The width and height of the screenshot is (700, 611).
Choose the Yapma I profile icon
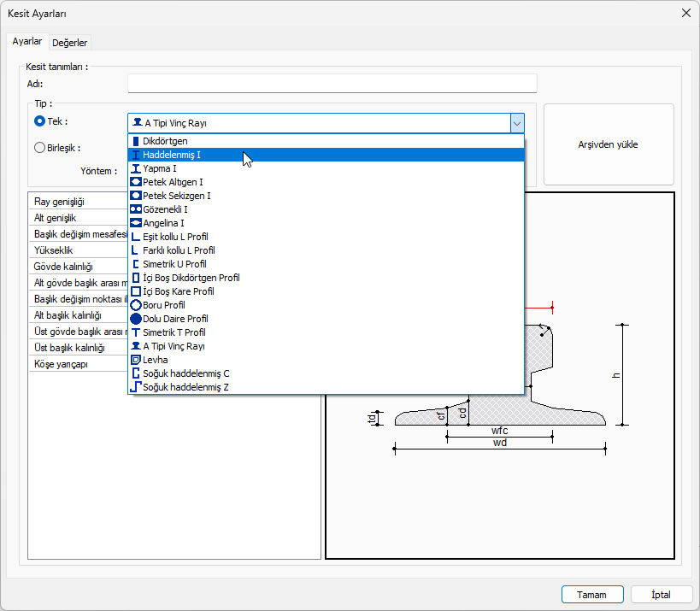pos(136,168)
